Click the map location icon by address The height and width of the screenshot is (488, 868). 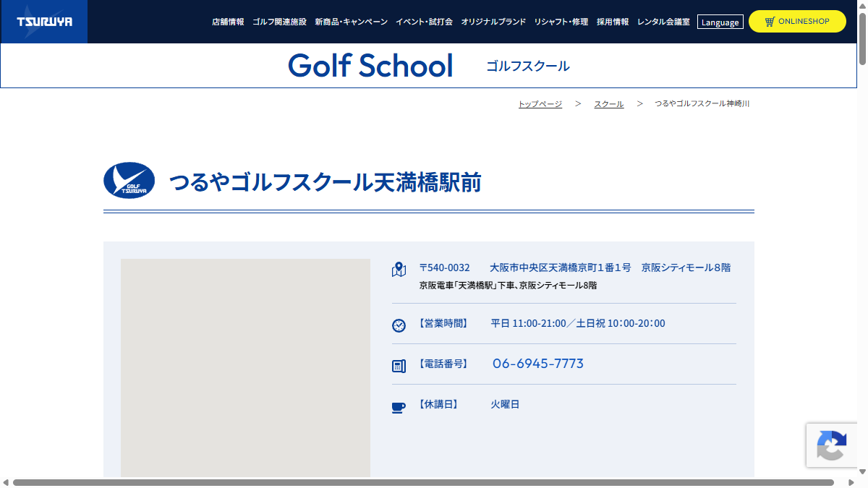coord(399,270)
